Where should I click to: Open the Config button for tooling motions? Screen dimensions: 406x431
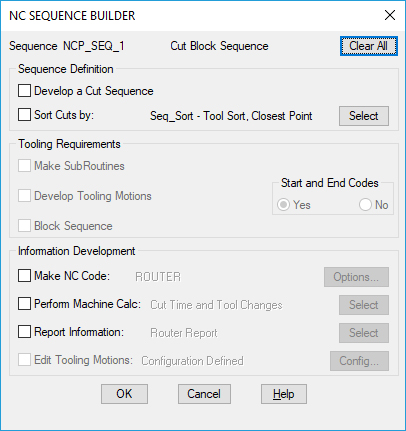359,361
